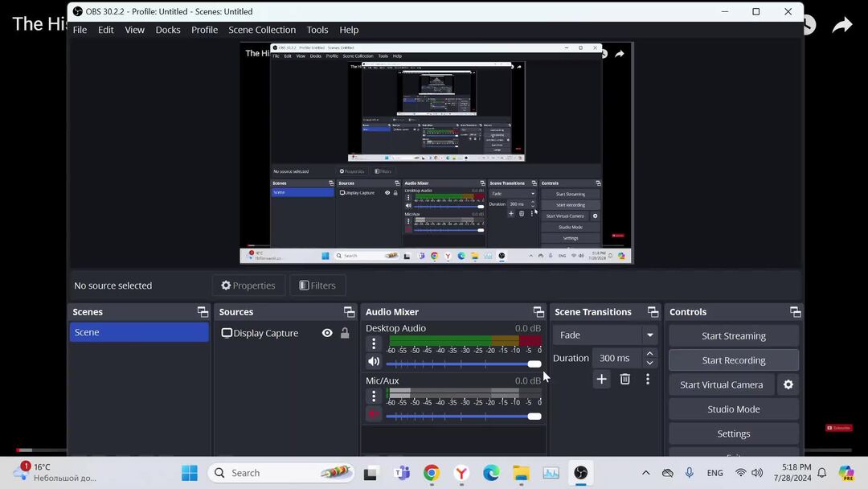The height and width of the screenshot is (489, 868).
Task: Adjust the Mic/Aux volume slider
Action: click(464, 416)
